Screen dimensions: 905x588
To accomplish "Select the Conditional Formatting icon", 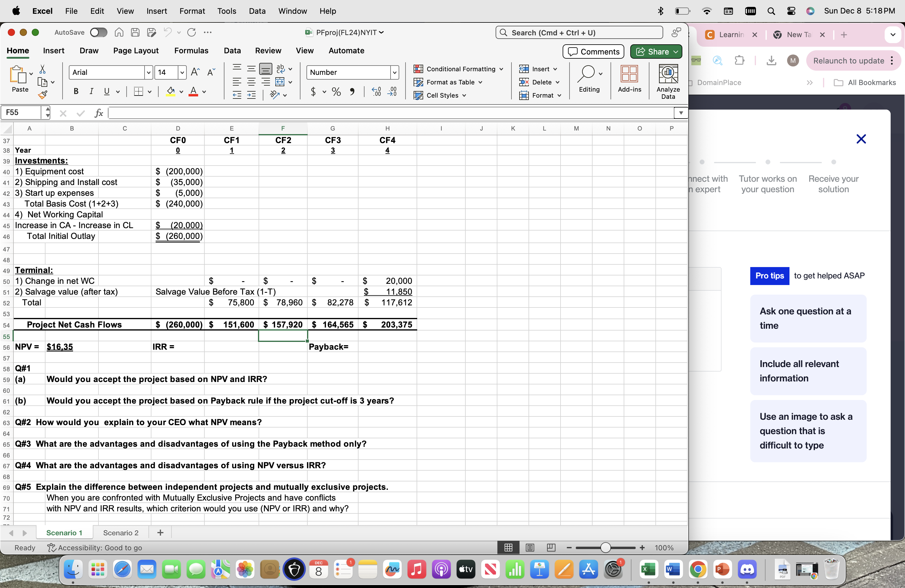I will 418,69.
